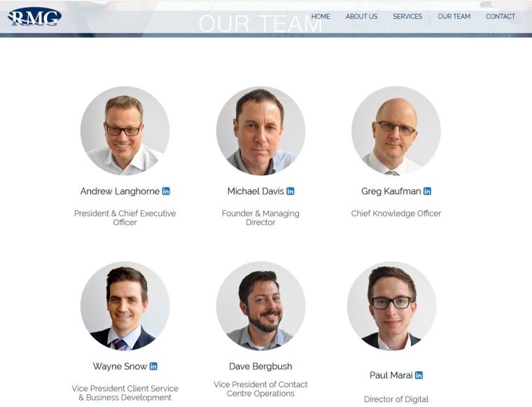
Task: Go to the HOME menu item
Action: pyautogui.click(x=321, y=16)
